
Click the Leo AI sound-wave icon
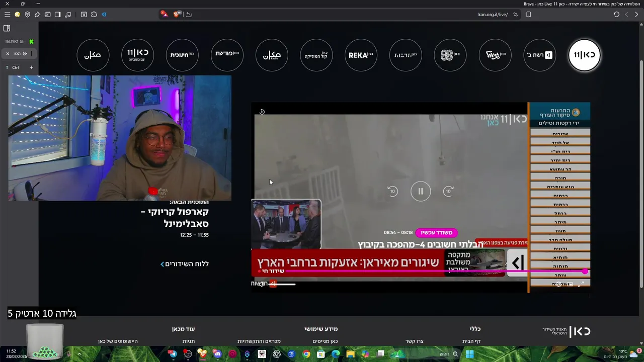pos(104,15)
